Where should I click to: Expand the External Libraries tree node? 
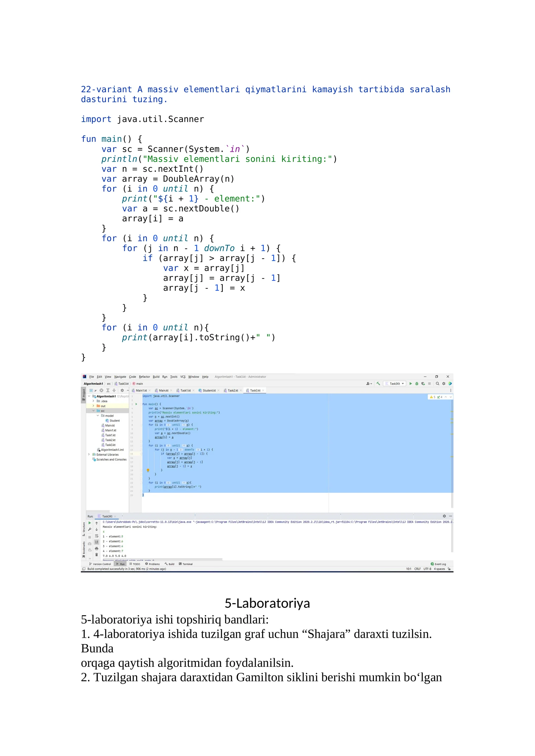89,455
